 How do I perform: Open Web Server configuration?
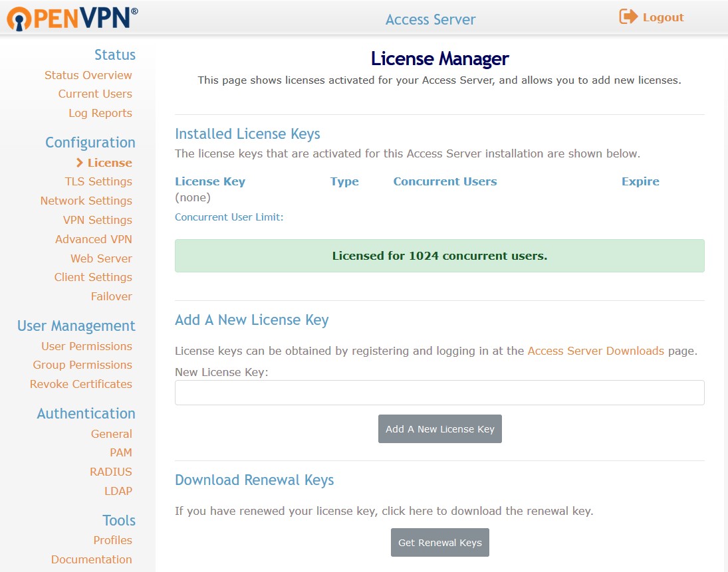coord(101,258)
